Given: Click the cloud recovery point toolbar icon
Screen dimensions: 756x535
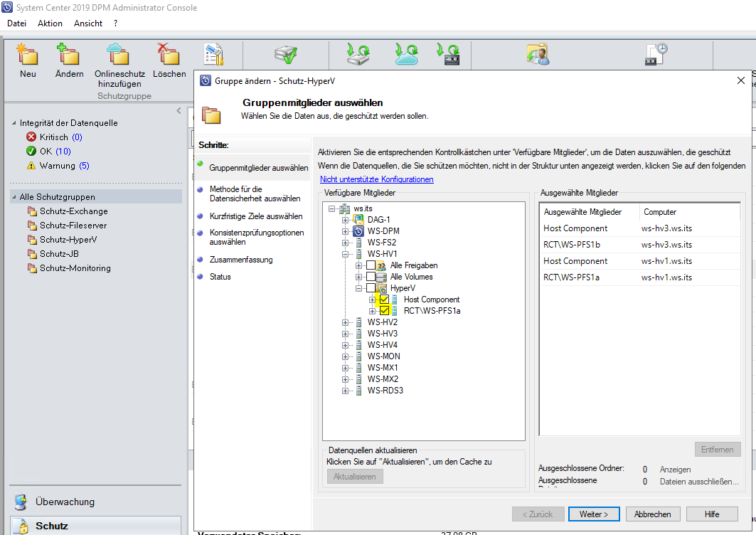Looking at the screenshot, I should pos(406,54).
